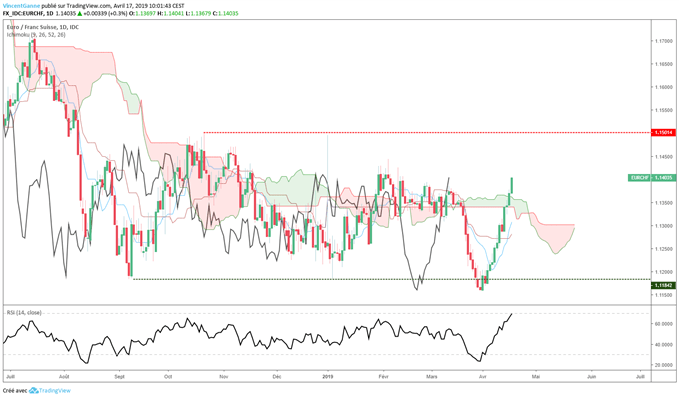Screen dimensions: 679x398
Task: Click the 1.13000 level on the price scale
Action: pyautogui.click(x=664, y=226)
